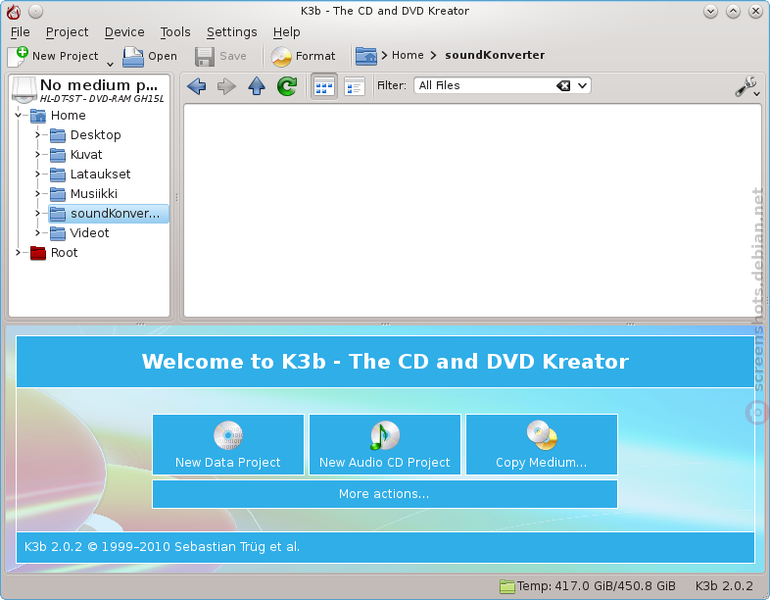770x600 pixels.
Task: Click soundKonverter in the breadcrumb path
Action: point(495,55)
